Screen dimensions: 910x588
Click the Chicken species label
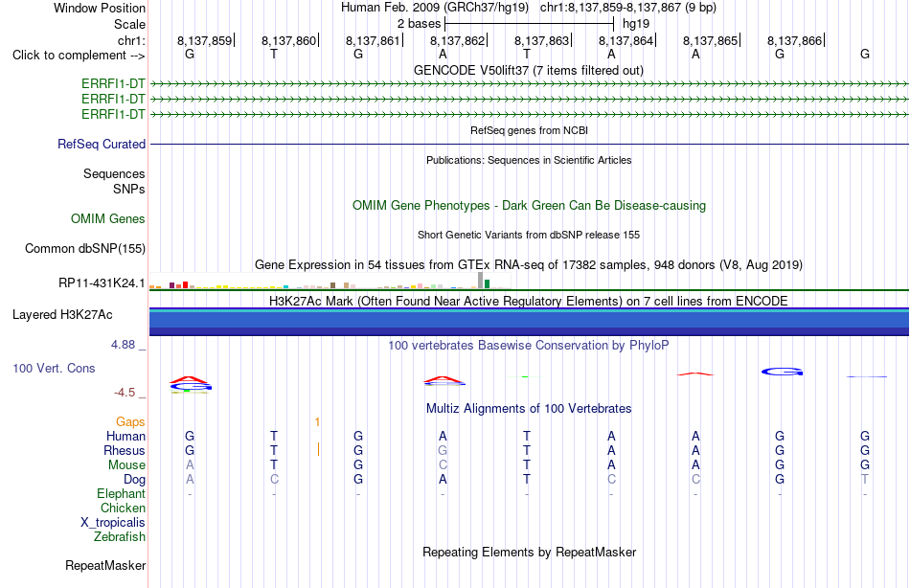click(123, 508)
